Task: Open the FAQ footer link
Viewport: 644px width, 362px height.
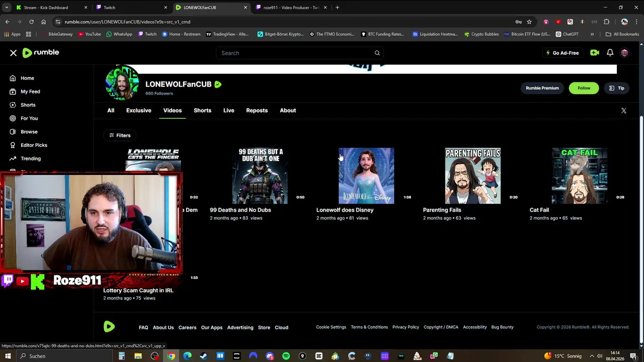Action: [143, 327]
